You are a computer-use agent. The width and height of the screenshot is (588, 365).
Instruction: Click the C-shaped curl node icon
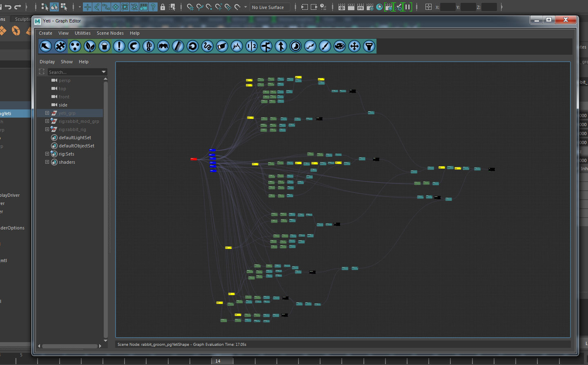[134, 46]
